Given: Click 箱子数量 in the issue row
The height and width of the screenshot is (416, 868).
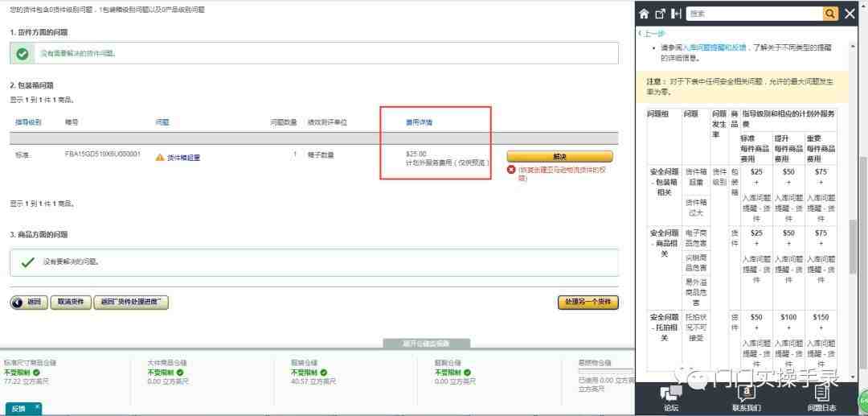Looking at the screenshot, I should [321, 155].
